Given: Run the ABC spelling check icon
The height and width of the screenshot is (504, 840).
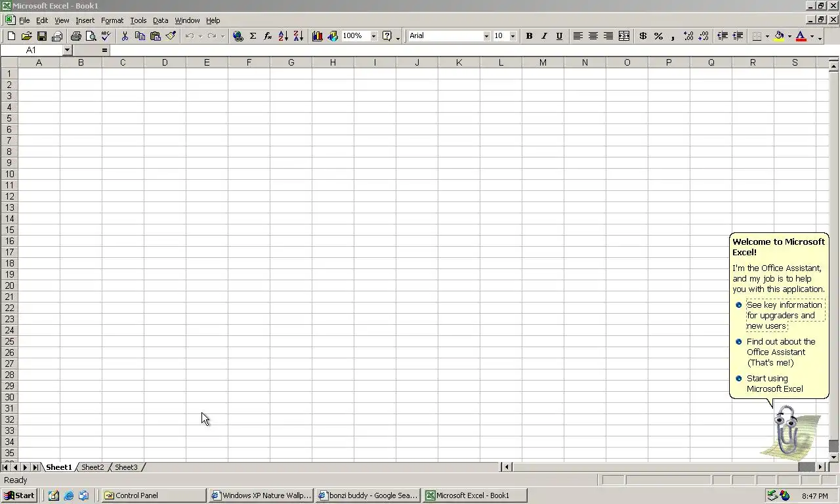Looking at the screenshot, I should 106,36.
